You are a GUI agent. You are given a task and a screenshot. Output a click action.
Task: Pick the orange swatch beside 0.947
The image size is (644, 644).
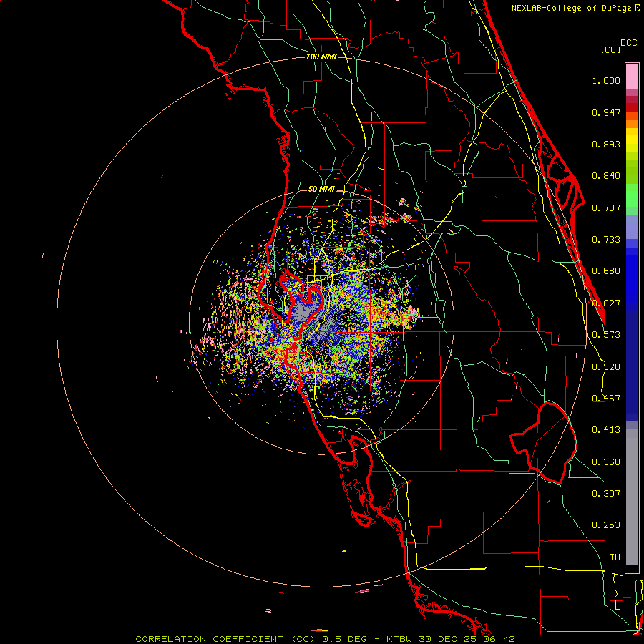click(632, 116)
